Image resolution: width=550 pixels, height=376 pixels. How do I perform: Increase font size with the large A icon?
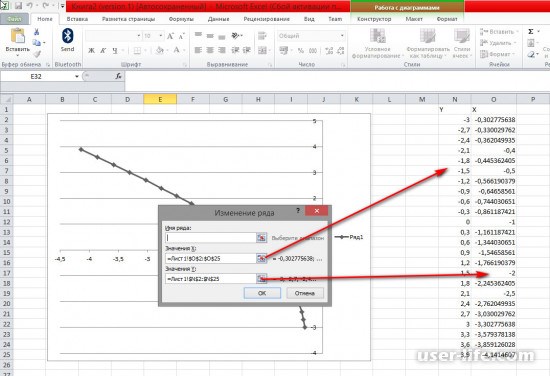(170, 36)
